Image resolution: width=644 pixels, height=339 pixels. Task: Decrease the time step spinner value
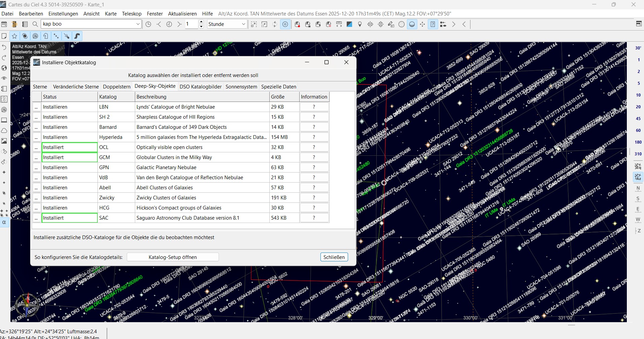201,26
